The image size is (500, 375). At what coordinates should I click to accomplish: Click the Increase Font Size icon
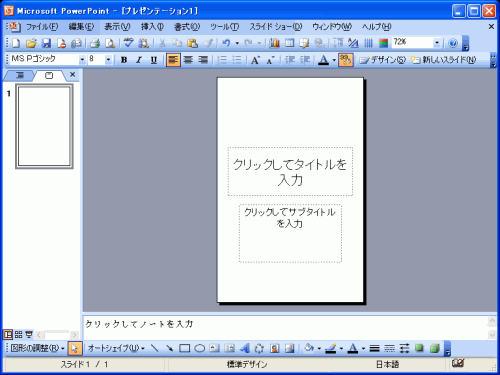[255, 60]
